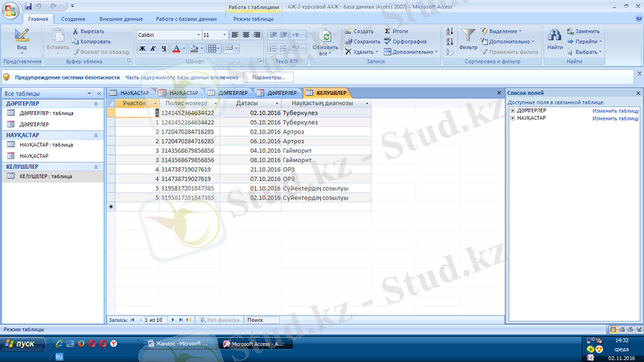The width and height of the screenshot is (644, 362).
Task: Click the Filter funnel icon
Action: [x=469, y=35]
